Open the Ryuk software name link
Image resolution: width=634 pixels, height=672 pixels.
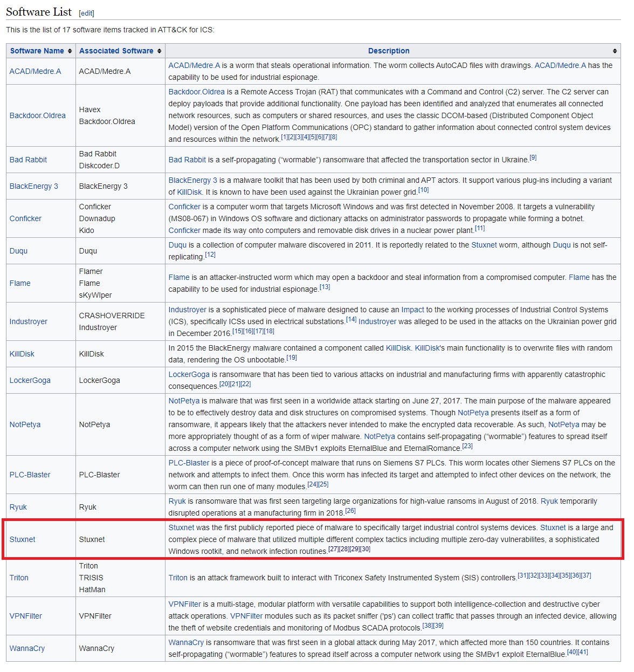[18, 507]
